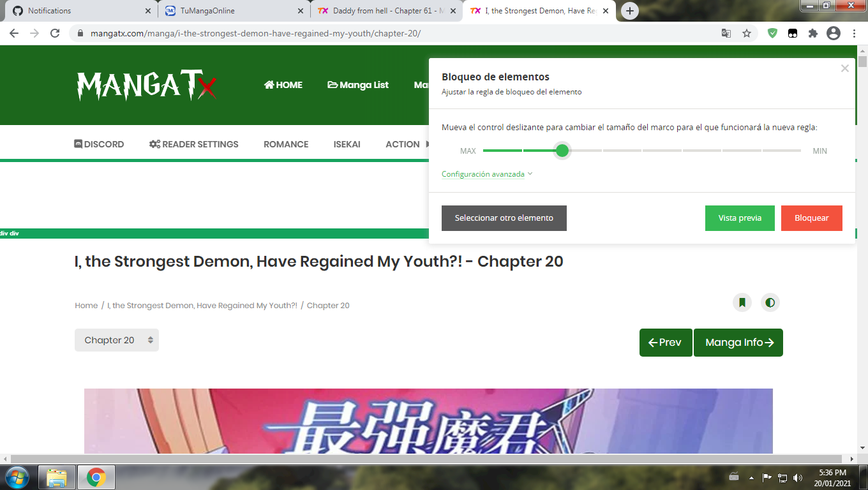The image size is (868, 490).
Task: Click the slider track near MAX
Action: click(x=502, y=151)
